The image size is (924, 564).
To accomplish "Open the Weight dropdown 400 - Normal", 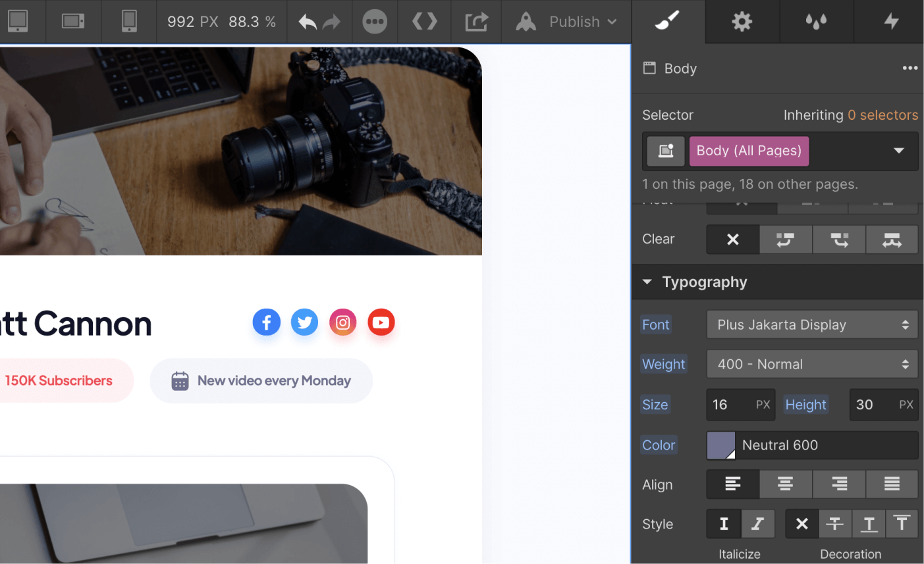I will (x=812, y=364).
